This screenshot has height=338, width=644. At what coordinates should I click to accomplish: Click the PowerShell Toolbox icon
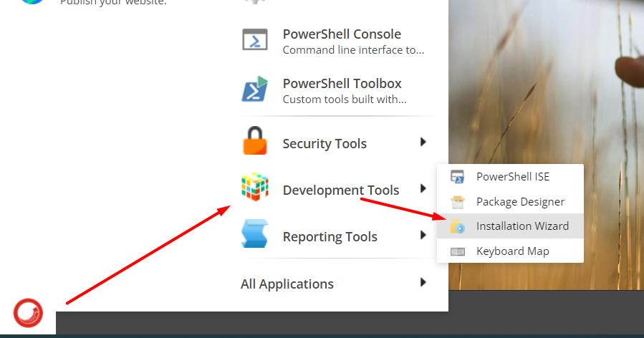click(x=254, y=89)
